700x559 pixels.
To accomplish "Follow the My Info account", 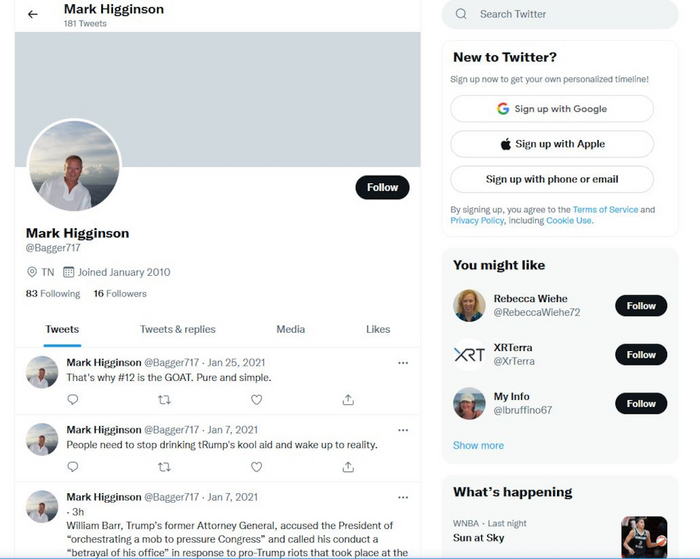I will (x=640, y=404).
